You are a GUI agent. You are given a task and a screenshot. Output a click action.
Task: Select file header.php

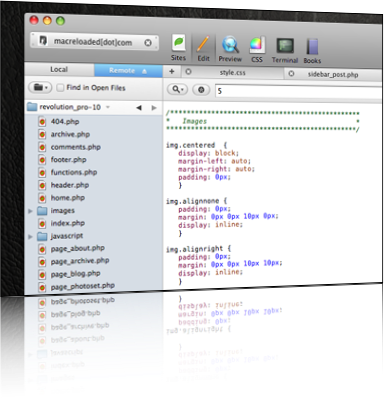[70, 185]
